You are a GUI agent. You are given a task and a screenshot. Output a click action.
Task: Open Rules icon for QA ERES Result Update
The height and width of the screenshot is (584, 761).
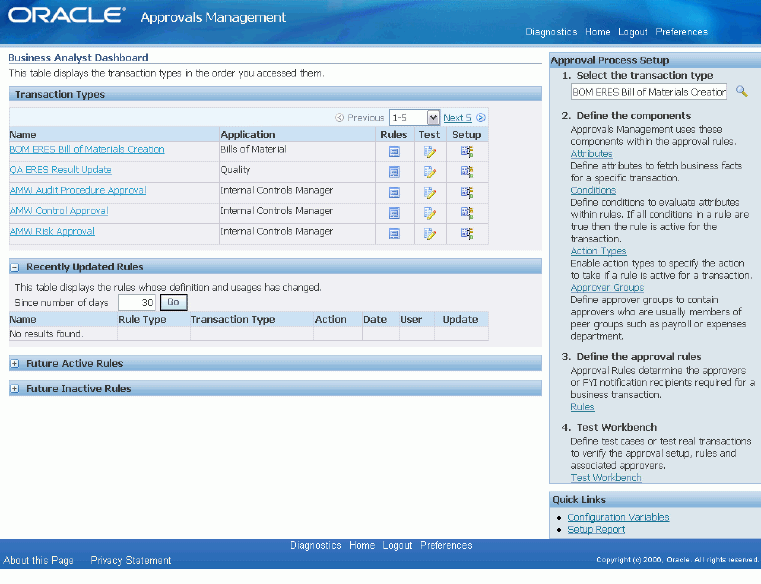(x=394, y=172)
